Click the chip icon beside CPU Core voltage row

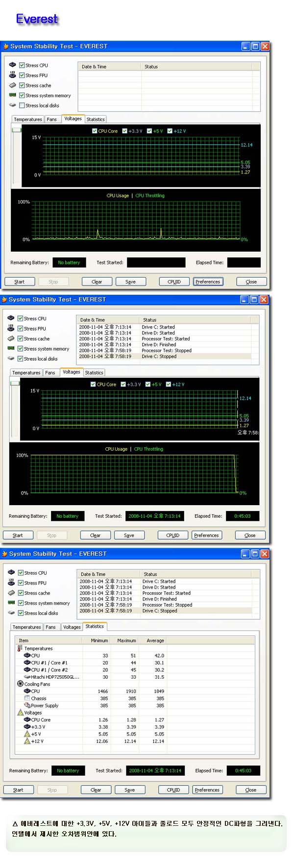(x=27, y=719)
